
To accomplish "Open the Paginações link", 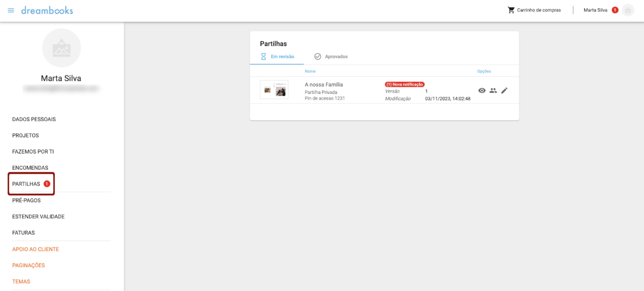I will pos(29,265).
